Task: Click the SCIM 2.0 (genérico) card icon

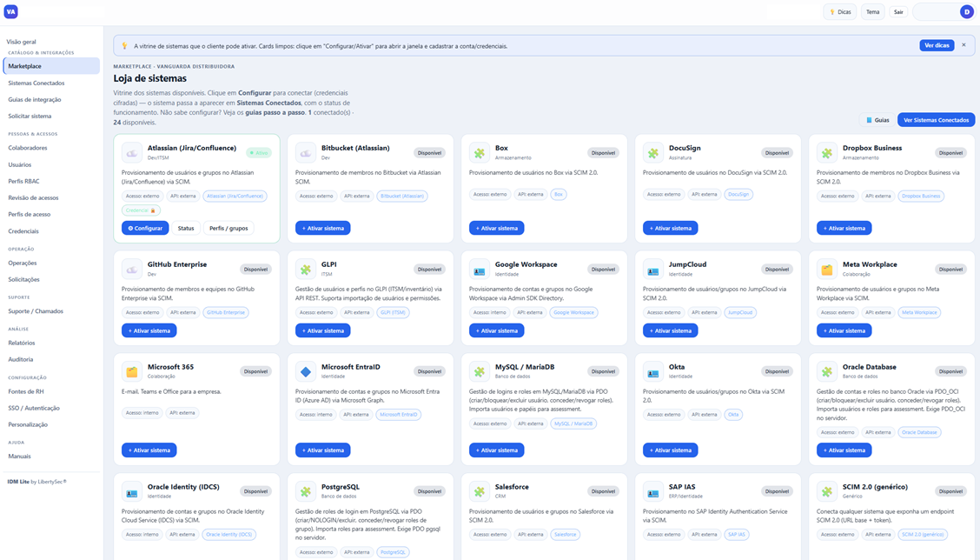Action: (x=827, y=491)
